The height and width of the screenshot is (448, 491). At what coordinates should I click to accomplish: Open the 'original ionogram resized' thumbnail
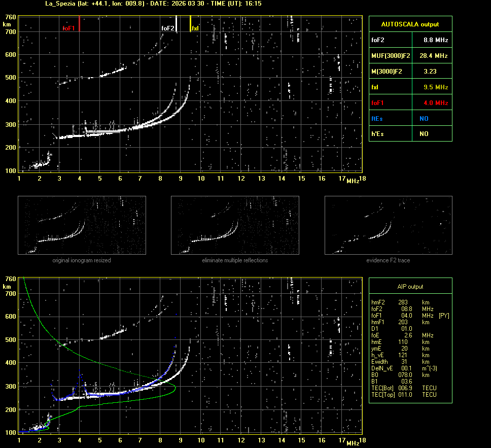pyautogui.click(x=82, y=225)
